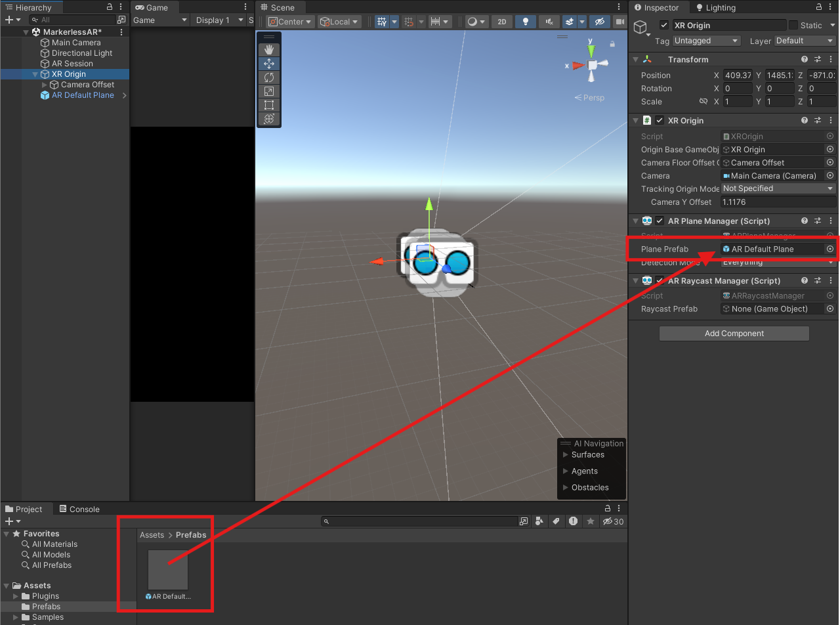Toggle the scene effects icon
The image size is (840, 625).
pos(568,22)
